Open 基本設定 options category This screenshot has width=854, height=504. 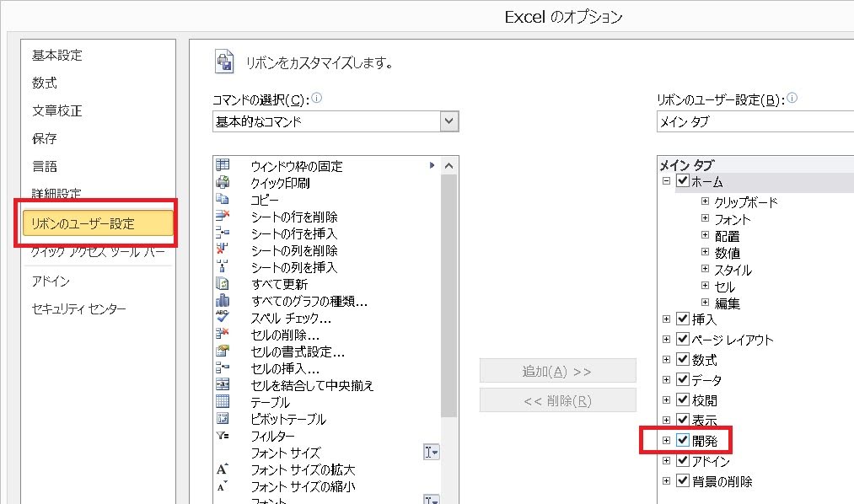[x=57, y=55]
